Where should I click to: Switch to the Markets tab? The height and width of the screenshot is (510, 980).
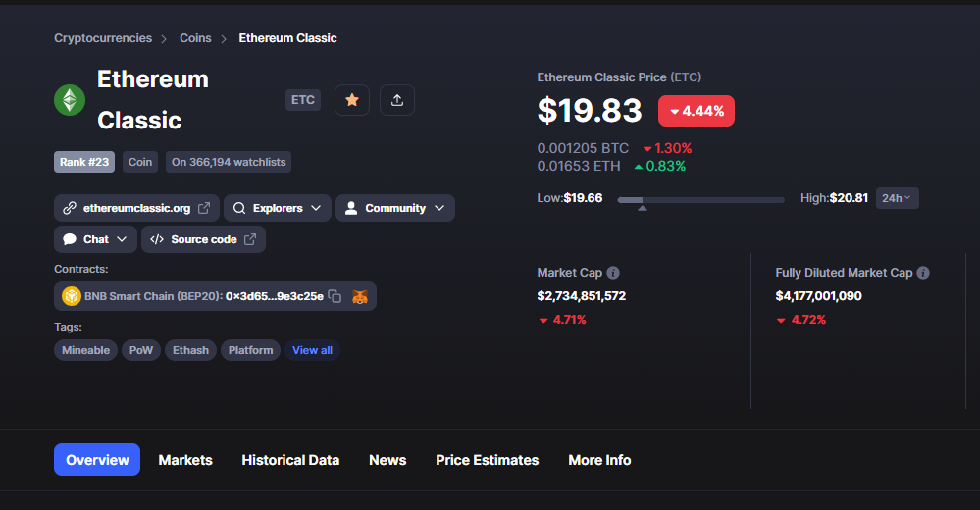185,460
